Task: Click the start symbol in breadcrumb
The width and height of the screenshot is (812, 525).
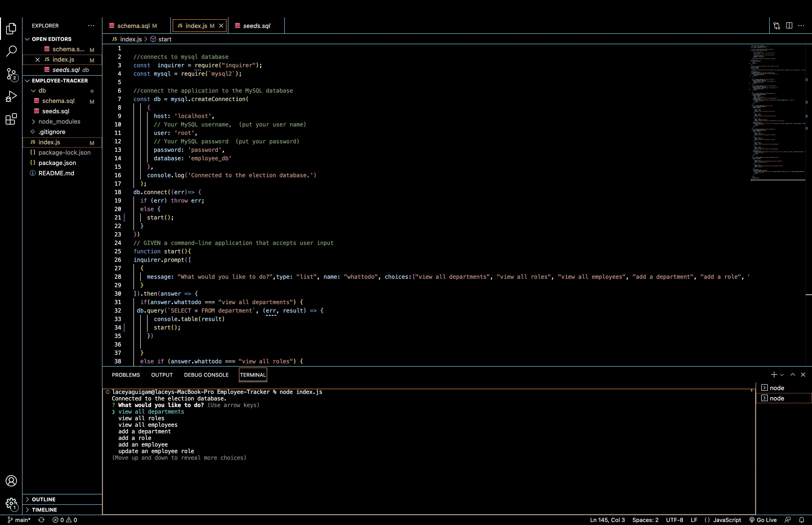Action: 161,39
